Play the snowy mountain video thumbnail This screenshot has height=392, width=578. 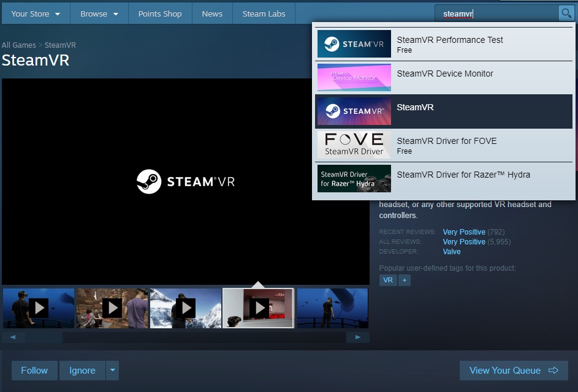point(186,308)
